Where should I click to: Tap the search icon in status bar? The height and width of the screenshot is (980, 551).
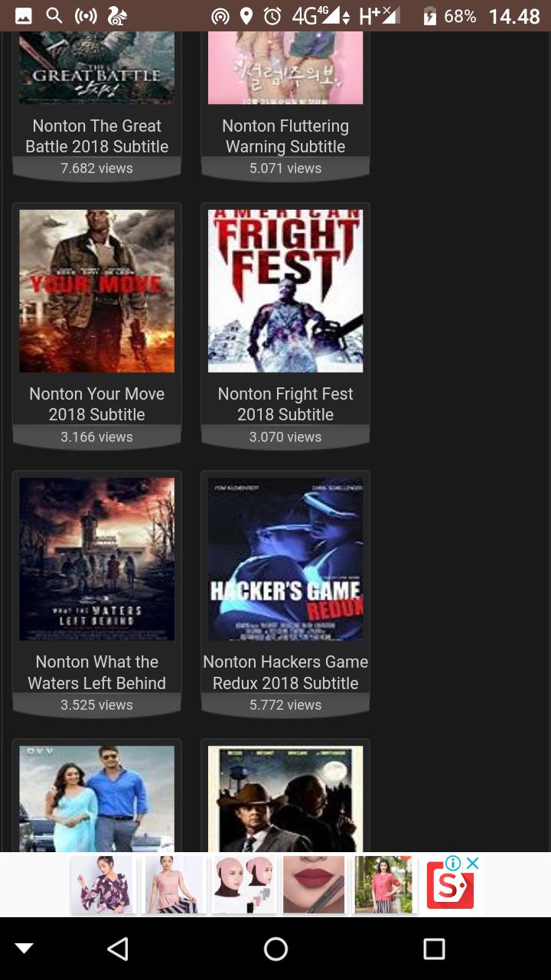coord(54,15)
